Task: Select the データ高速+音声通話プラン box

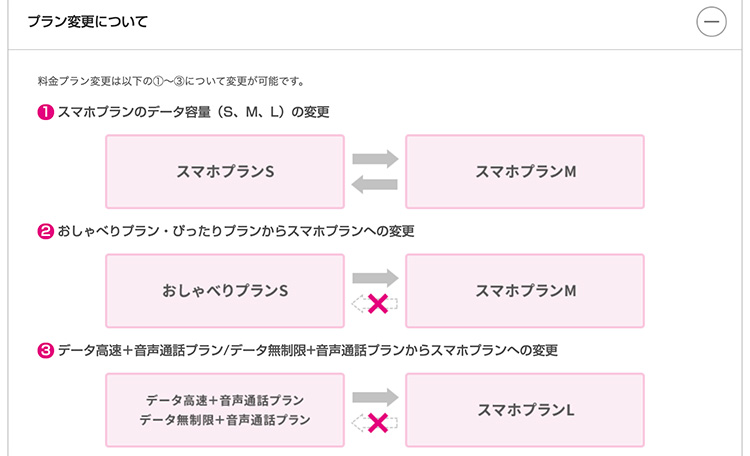Action: 225,410
